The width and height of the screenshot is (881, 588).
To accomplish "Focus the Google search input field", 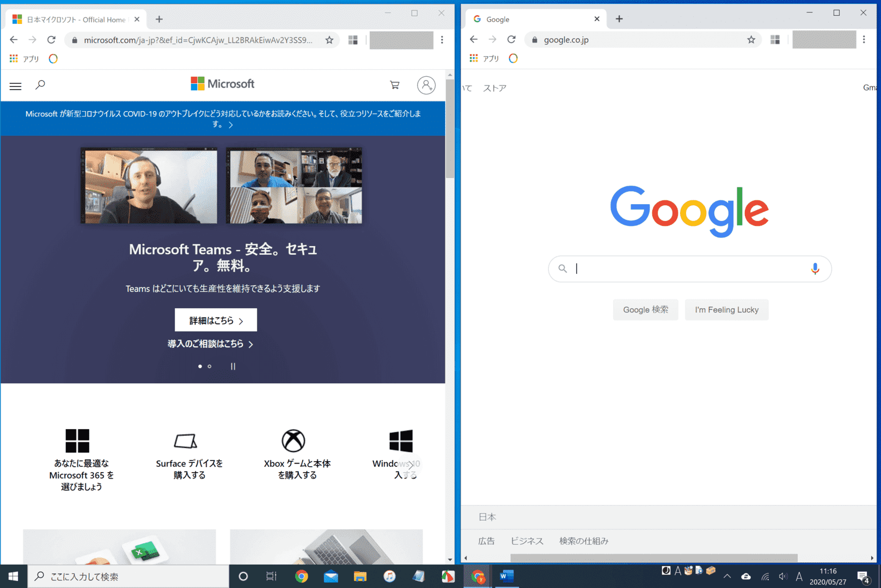I will point(690,268).
